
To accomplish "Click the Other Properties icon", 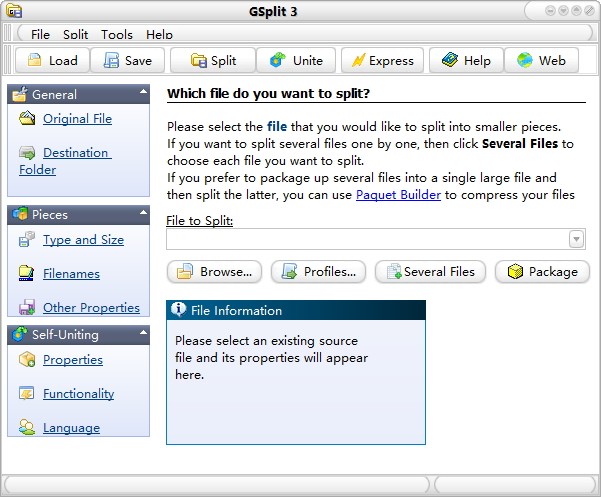I will point(26,308).
